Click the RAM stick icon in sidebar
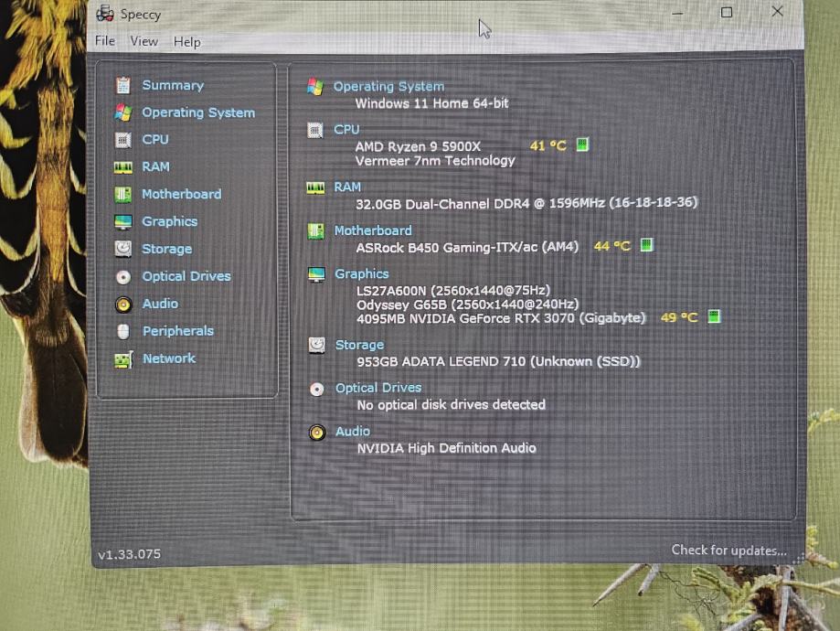The height and width of the screenshot is (631, 840). tap(123, 167)
